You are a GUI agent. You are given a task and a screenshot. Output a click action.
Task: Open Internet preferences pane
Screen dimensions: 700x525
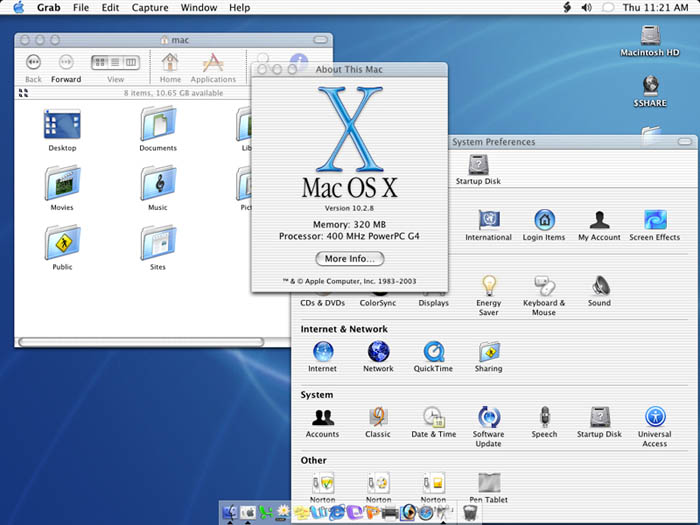point(322,357)
